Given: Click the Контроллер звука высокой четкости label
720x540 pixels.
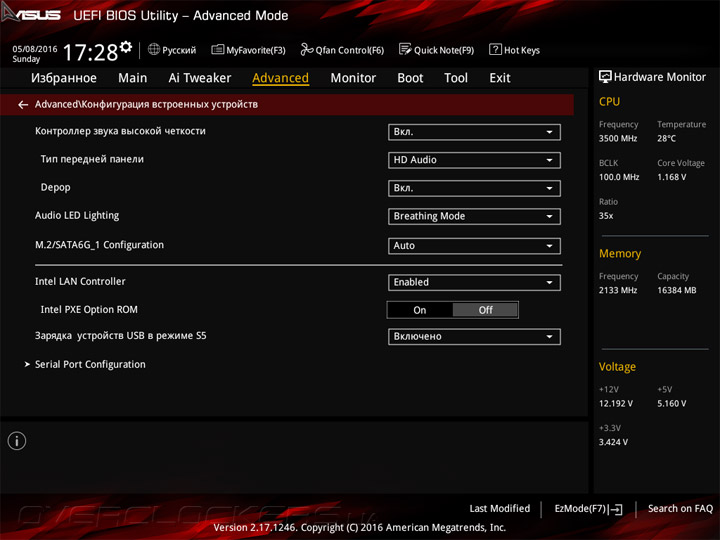Looking at the screenshot, I should tap(120, 131).
